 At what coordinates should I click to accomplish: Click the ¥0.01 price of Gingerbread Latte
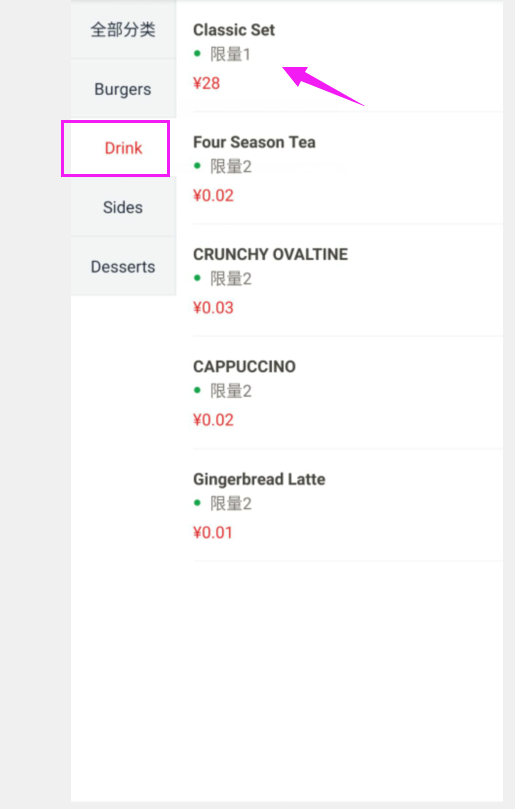pos(213,532)
